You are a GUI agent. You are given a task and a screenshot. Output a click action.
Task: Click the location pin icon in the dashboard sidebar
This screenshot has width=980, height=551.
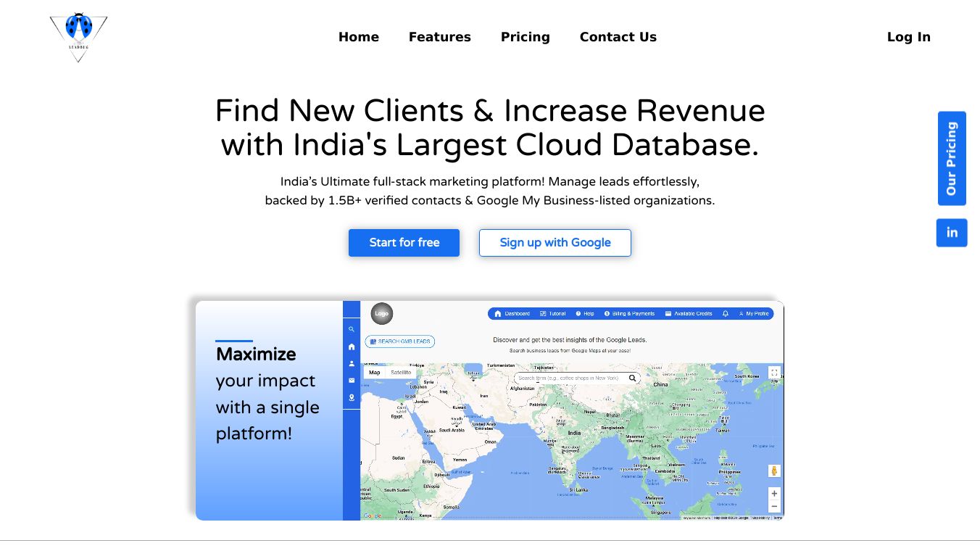(352, 397)
